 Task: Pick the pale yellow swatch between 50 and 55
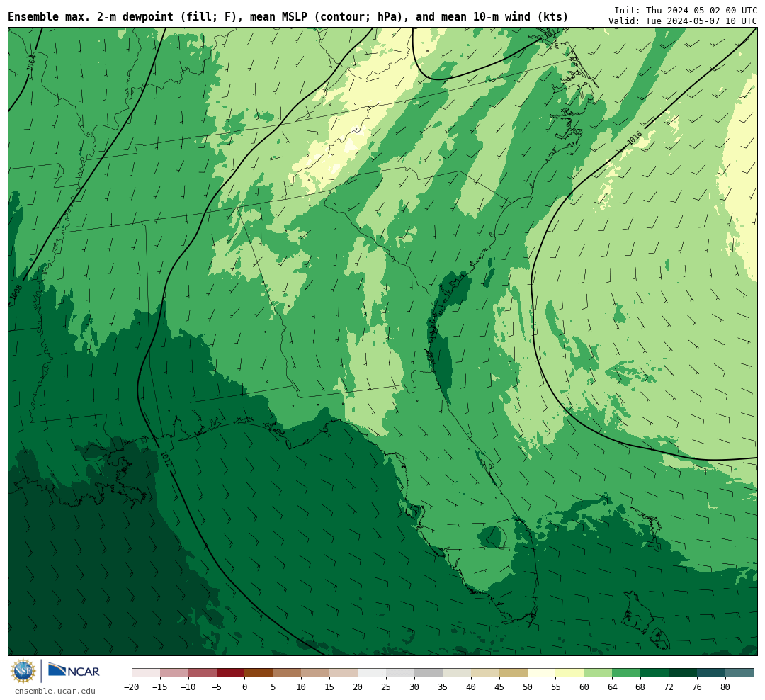click(542, 673)
